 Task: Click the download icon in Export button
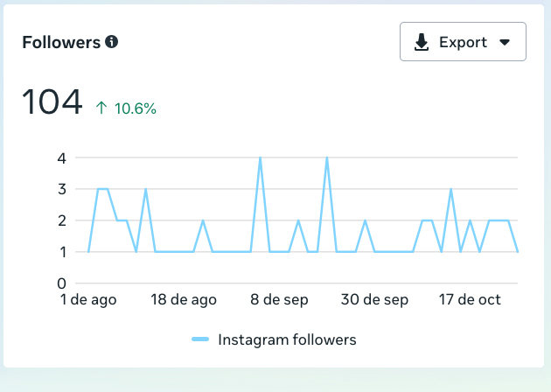click(422, 42)
